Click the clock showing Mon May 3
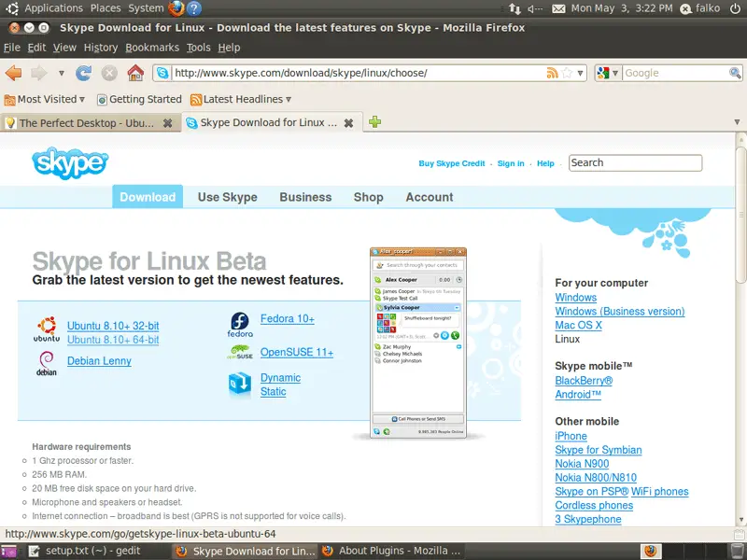 click(x=622, y=8)
